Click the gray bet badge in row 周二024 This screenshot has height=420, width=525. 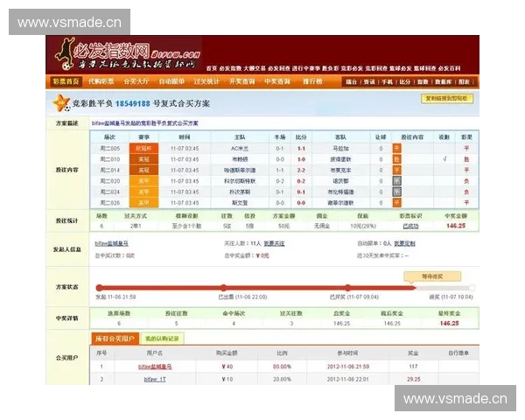point(396,192)
